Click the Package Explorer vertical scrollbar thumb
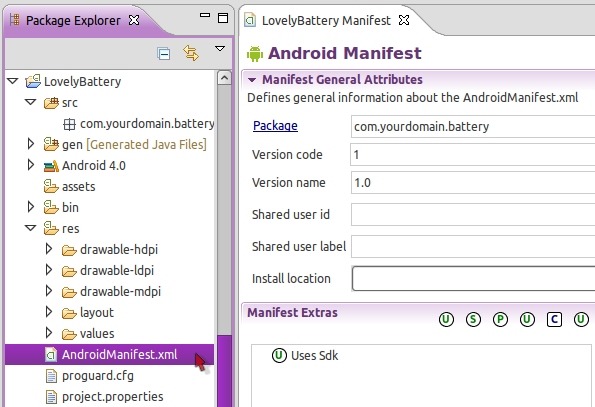Viewport: 595px width, 407px height. [224, 371]
